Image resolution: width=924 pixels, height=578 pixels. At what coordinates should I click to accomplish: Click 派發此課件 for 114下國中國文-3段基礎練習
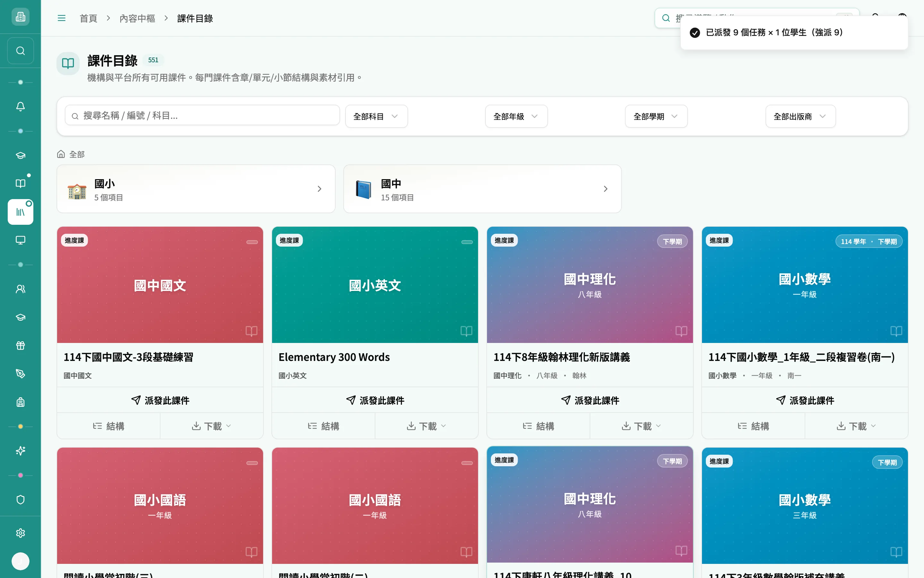[160, 400]
